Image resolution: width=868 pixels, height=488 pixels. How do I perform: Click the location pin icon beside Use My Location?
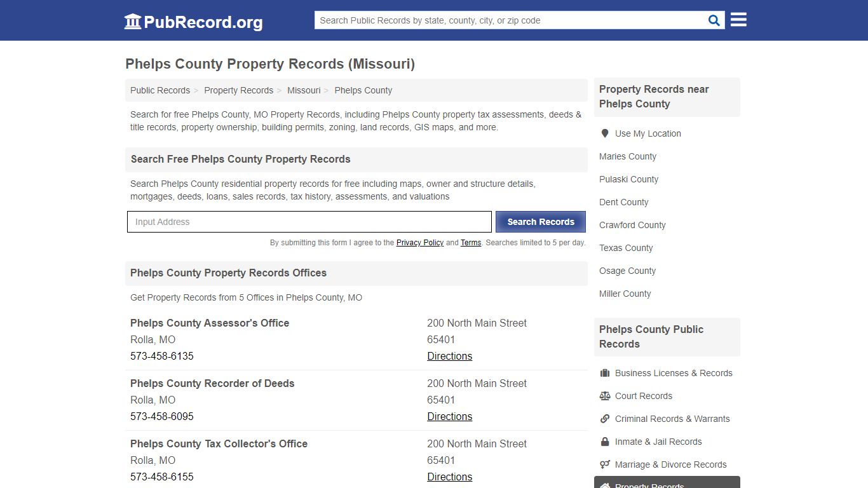point(605,133)
